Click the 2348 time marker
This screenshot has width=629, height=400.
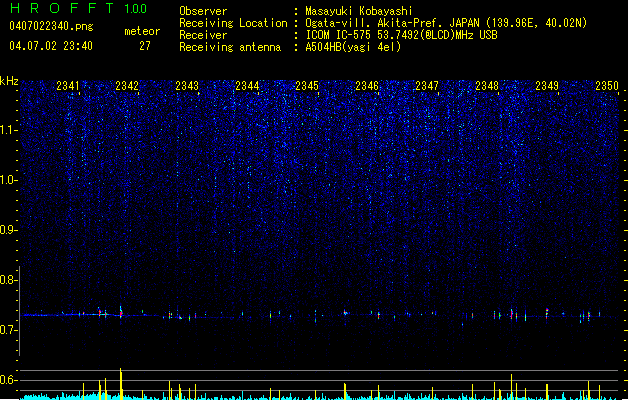pos(487,86)
